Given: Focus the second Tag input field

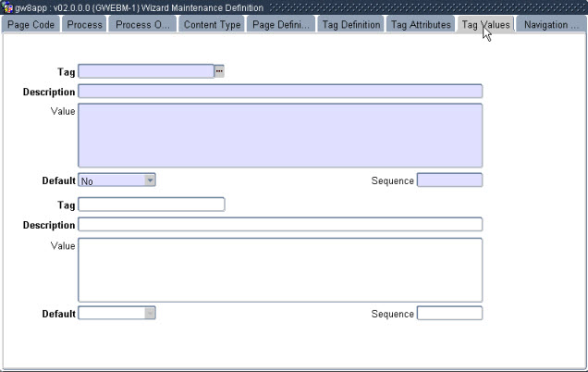Looking at the screenshot, I should [152, 205].
